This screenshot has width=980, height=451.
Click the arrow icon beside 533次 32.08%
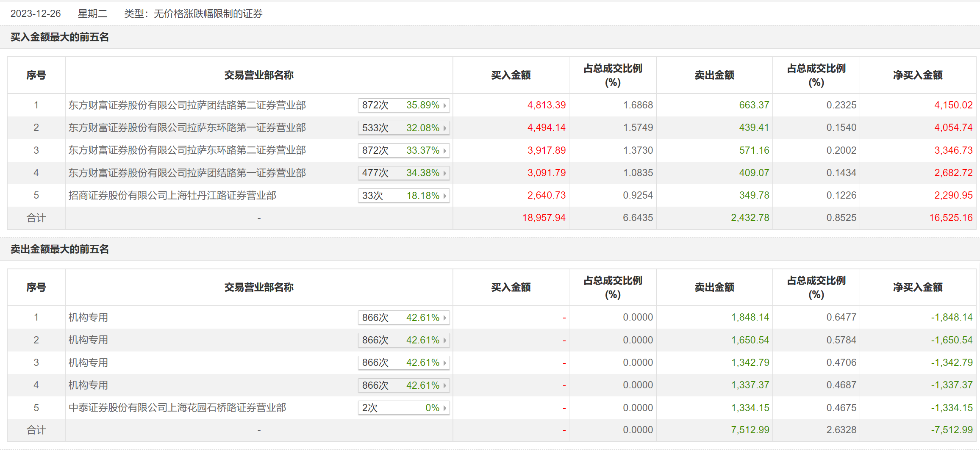click(444, 128)
